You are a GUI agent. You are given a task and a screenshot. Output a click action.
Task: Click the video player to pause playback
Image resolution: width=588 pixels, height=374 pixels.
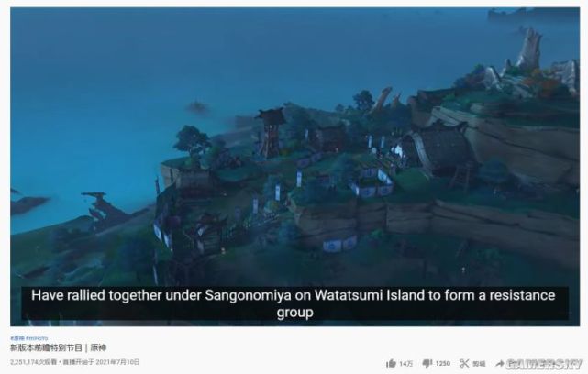pyautogui.click(x=294, y=167)
